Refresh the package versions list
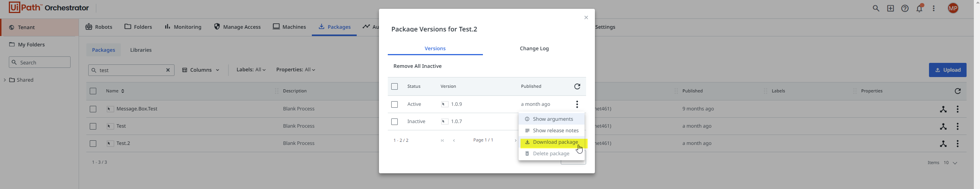The image size is (980, 189). click(x=577, y=87)
